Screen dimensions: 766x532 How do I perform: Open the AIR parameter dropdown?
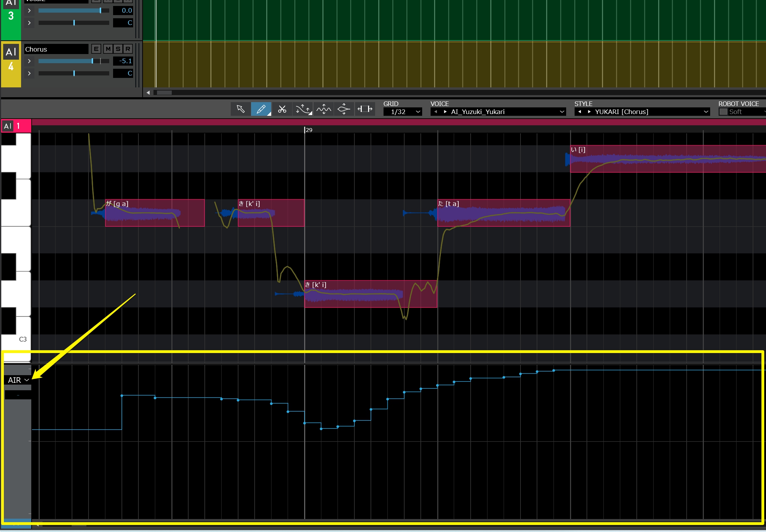[x=18, y=380]
